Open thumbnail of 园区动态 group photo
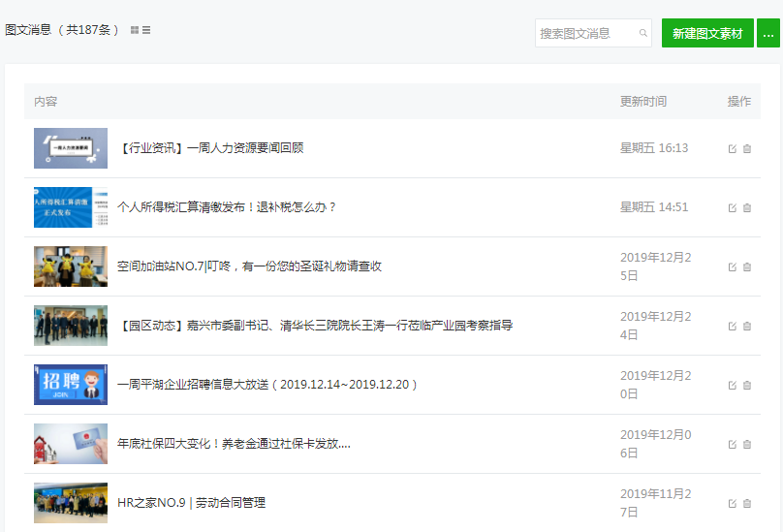This screenshot has height=532, width=783. tap(71, 326)
